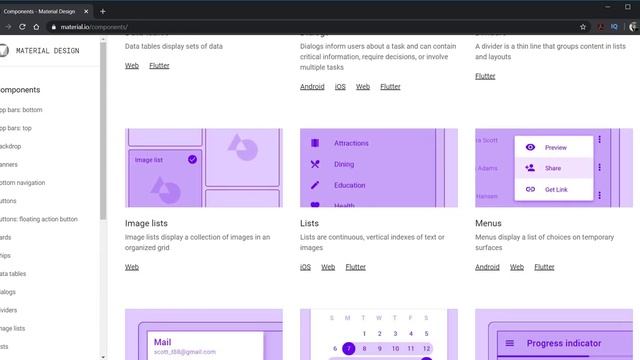Open Web link under Data tables

[132, 66]
